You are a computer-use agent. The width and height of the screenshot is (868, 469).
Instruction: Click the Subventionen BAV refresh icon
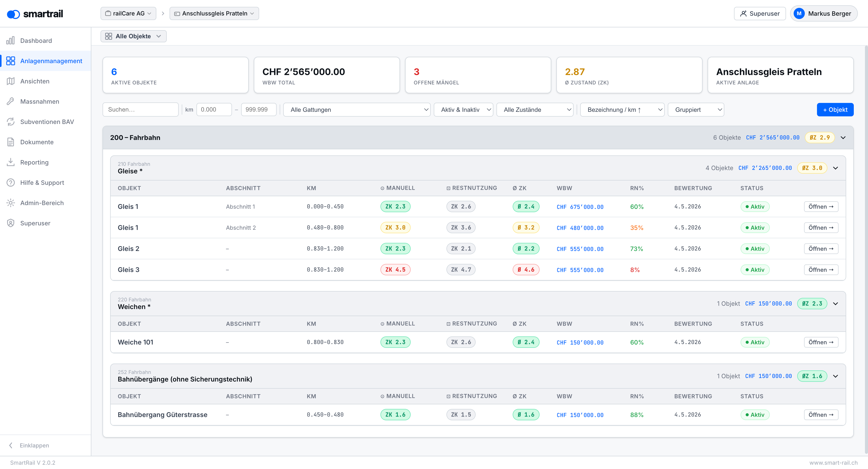[10, 121]
